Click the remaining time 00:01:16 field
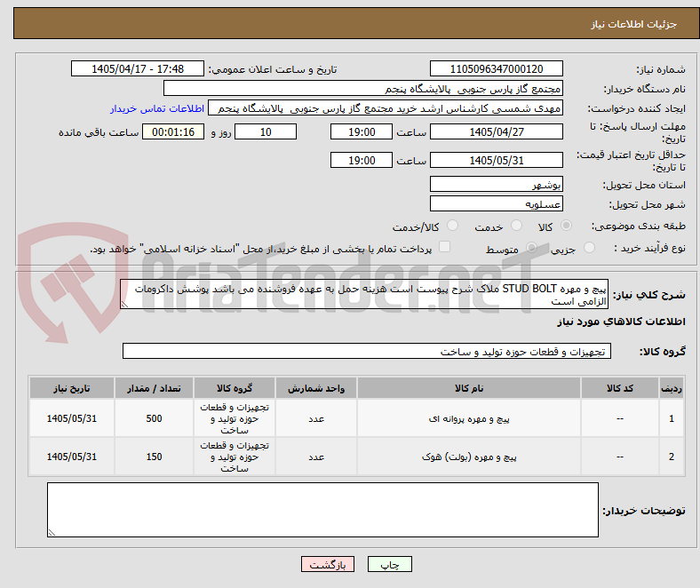The height and width of the screenshot is (588, 700). pyautogui.click(x=173, y=131)
